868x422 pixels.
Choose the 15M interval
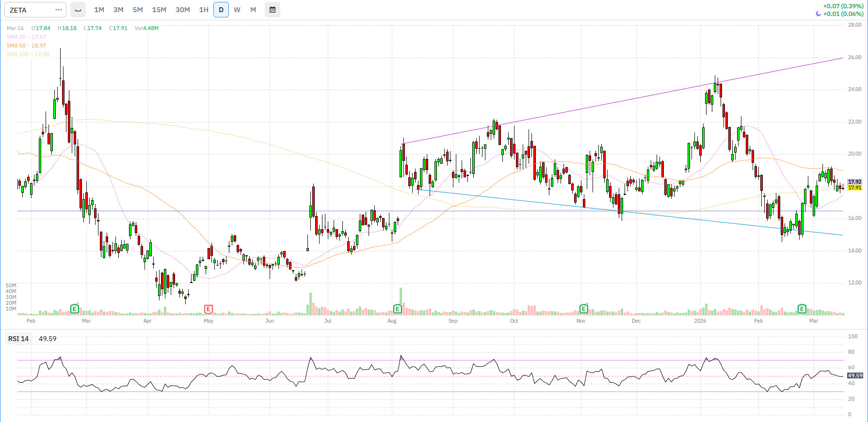[x=159, y=10]
